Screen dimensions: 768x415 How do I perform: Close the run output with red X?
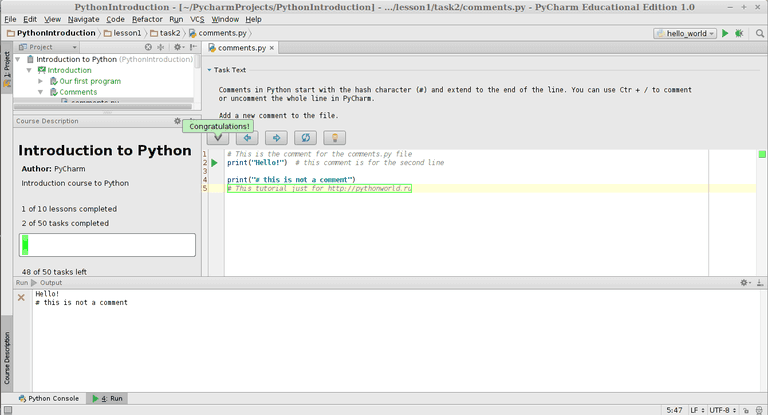click(x=21, y=297)
